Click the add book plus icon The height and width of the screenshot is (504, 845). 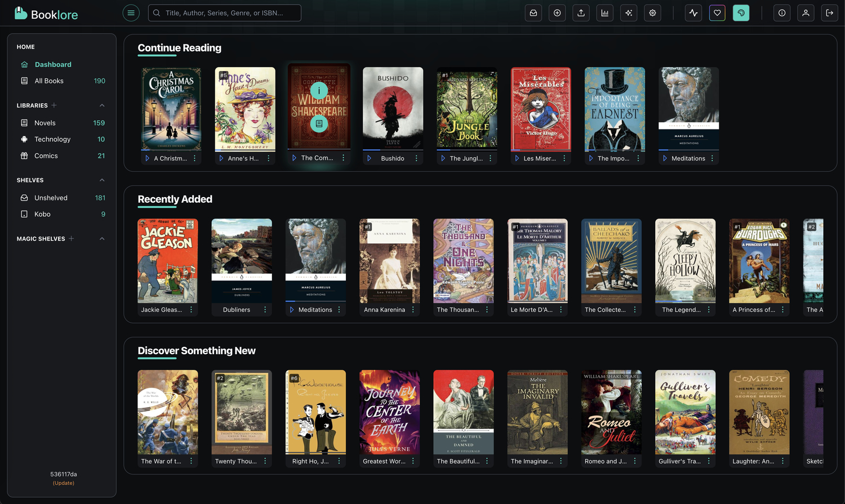tap(557, 12)
